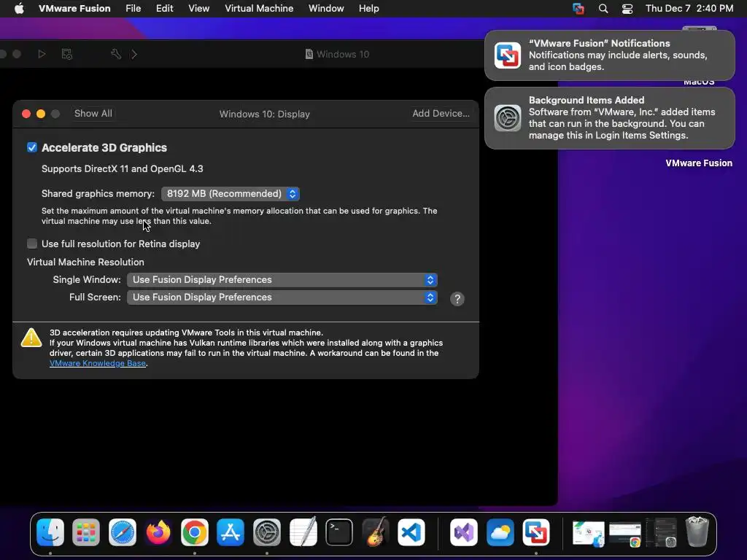Click the text "Supports DirectX 11 and OpenGL 4.3"
Image resolution: width=747 pixels, height=560 pixels.
click(123, 168)
